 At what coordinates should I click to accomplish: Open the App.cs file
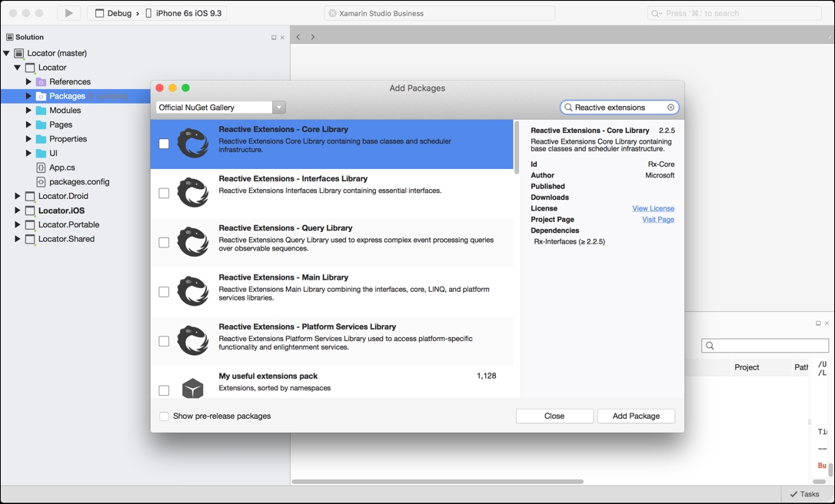point(62,167)
